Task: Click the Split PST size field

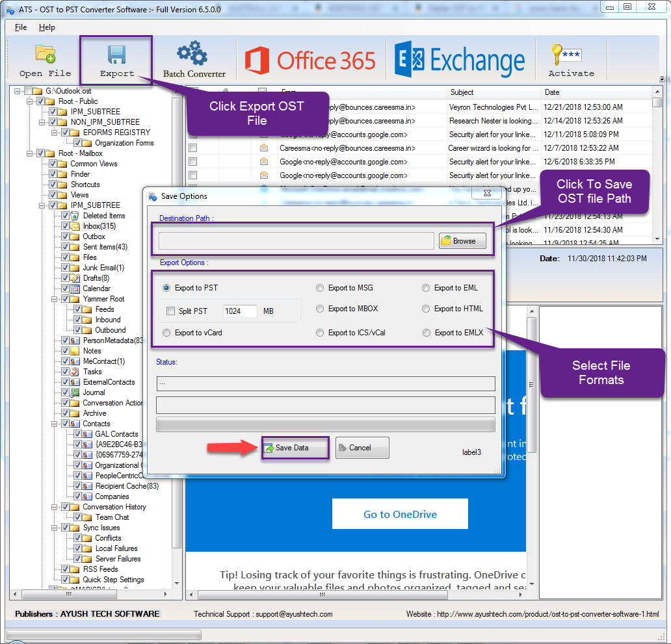Action: pyautogui.click(x=239, y=311)
